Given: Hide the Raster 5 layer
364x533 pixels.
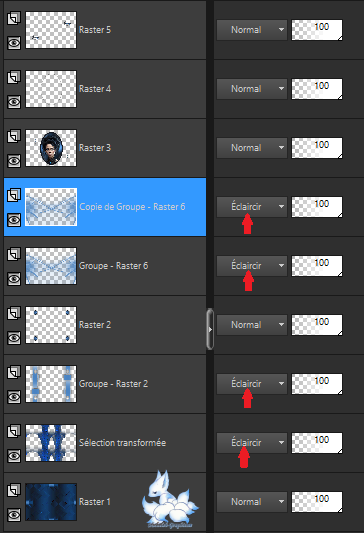Looking at the screenshot, I should pos(14,43).
